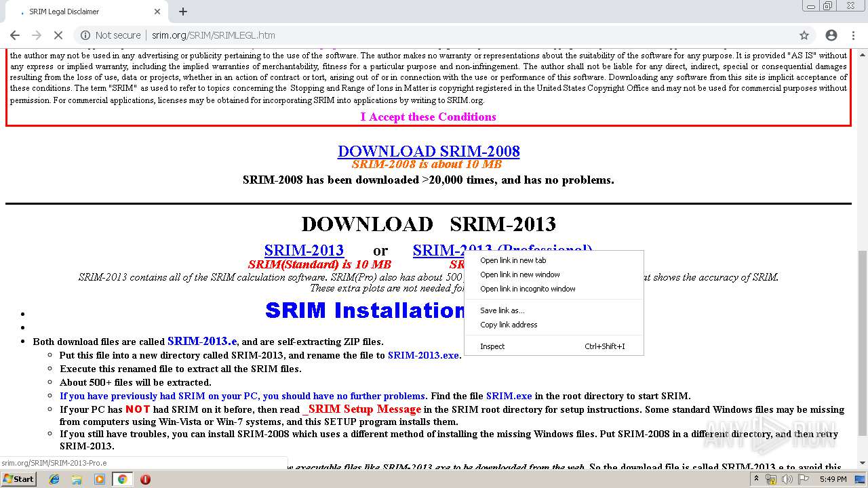Screen dimensions: 868x488
Task: Click the SRIM-2013 standard download link
Action: pyautogui.click(x=304, y=250)
